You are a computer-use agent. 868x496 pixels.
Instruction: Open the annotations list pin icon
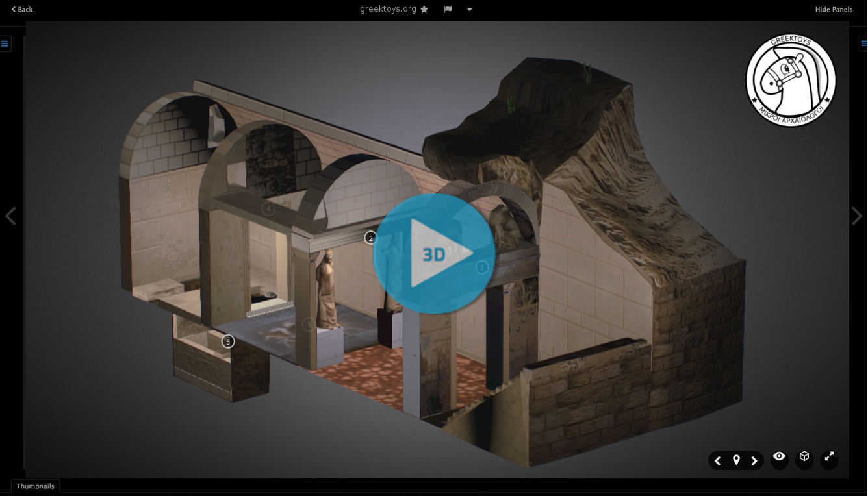pos(736,460)
